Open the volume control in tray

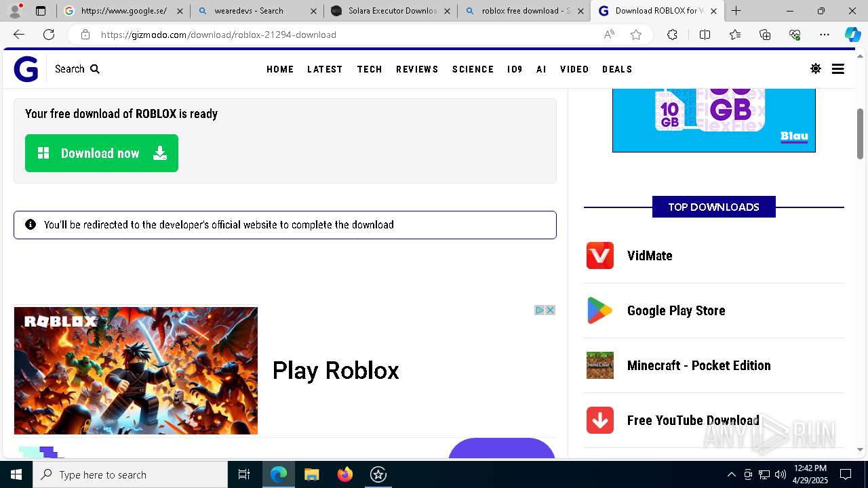(781, 474)
